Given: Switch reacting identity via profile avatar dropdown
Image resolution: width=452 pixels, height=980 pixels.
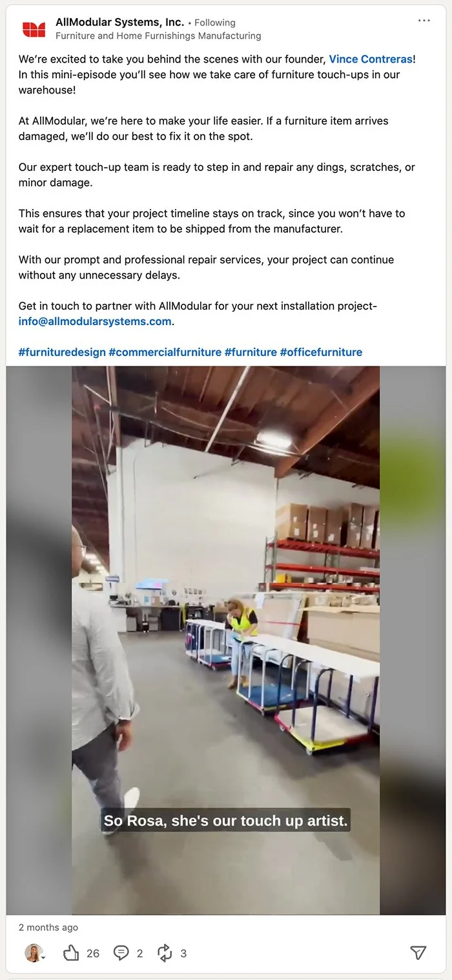Looking at the screenshot, I should [x=34, y=953].
